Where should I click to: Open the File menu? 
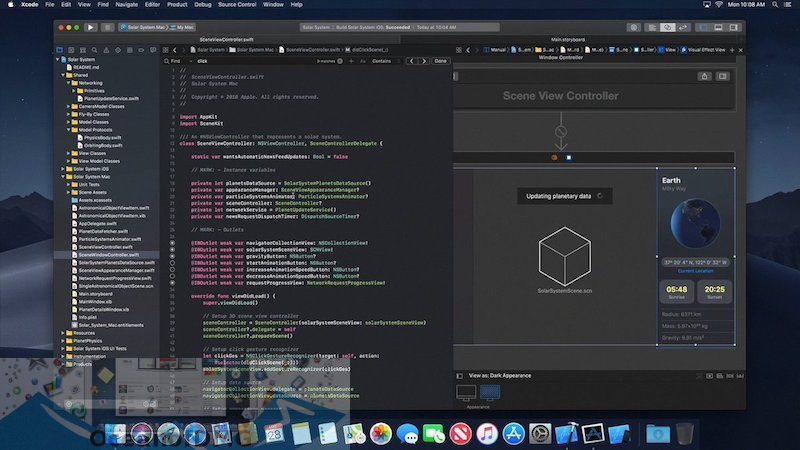(x=49, y=5)
